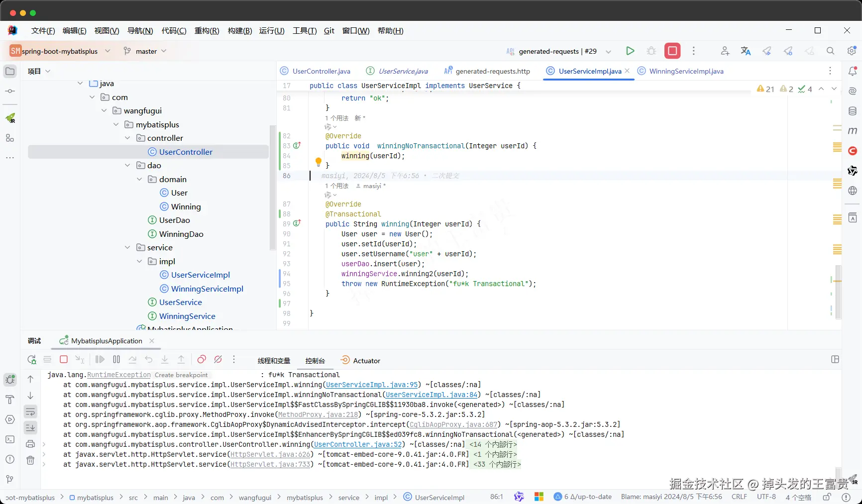Open the master branch dropdown

[x=145, y=51]
